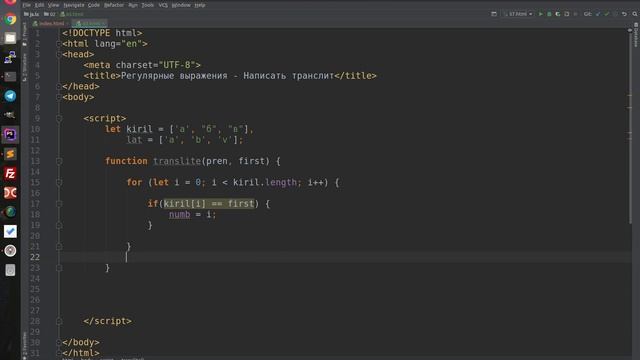This screenshot has width=640, height=360.
Task: Click the 'numb' variable on line 18
Action: tap(180, 215)
